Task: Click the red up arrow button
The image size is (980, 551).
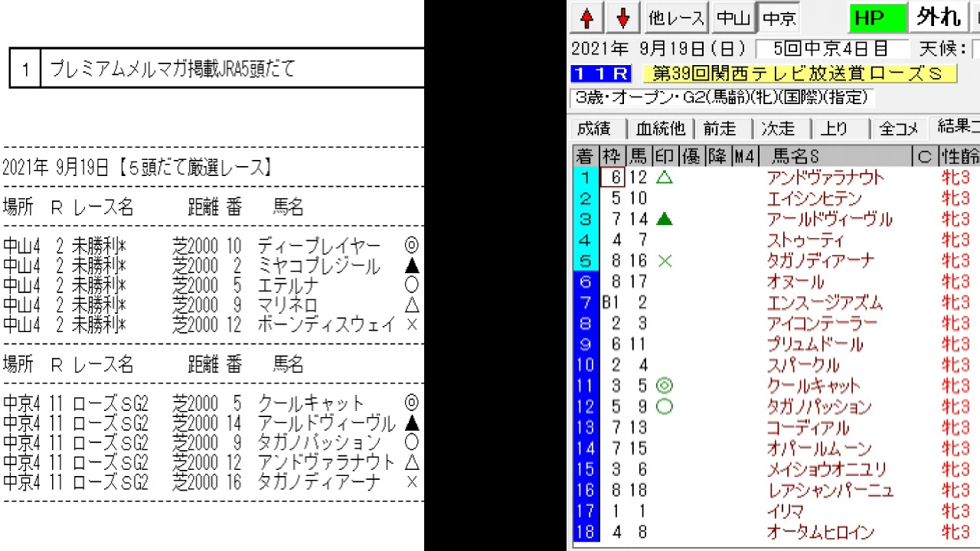Action: [x=587, y=18]
